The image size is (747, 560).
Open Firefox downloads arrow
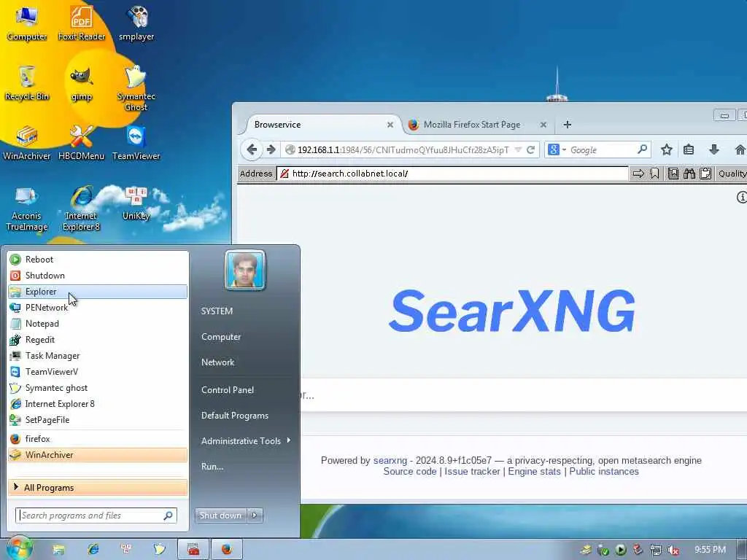[713, 150]
